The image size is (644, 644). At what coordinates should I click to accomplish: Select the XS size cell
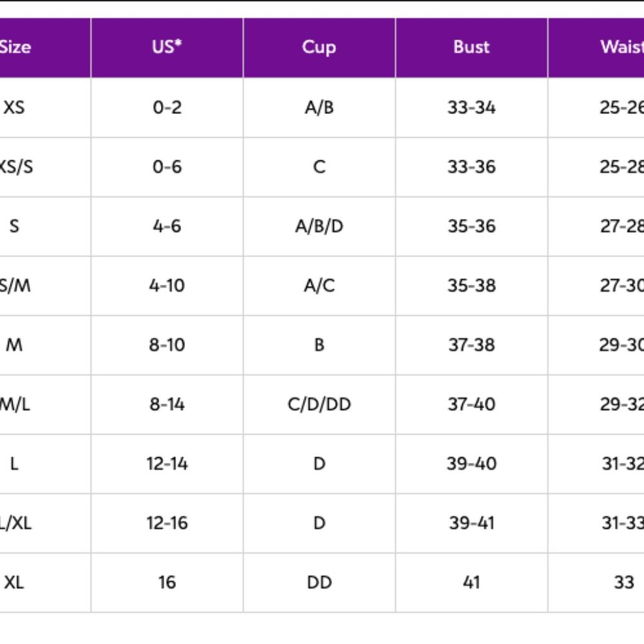pos(14,107)
